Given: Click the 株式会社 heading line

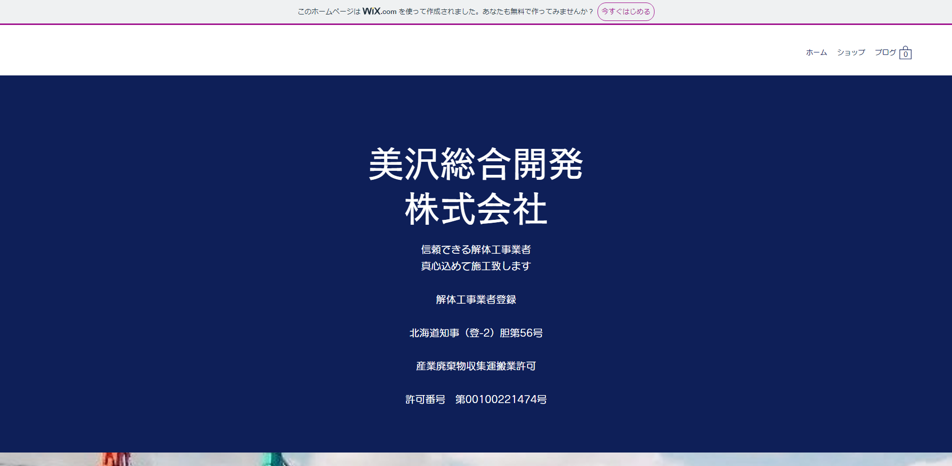Looking at the screenshot, I should [476, 209].
